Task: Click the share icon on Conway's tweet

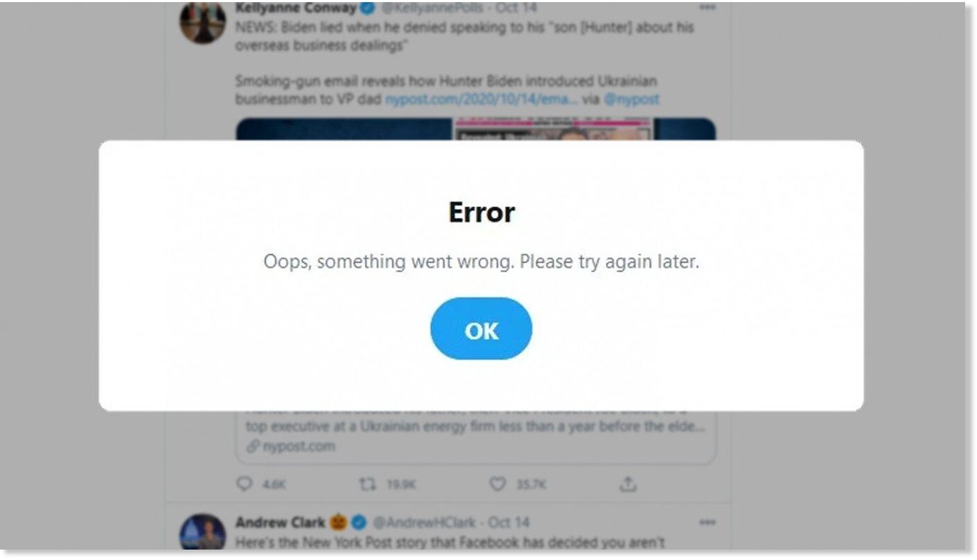Action: tap(627, 484)
